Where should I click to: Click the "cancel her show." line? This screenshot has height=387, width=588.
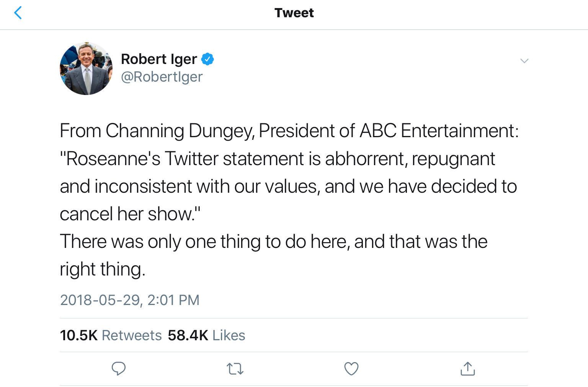(130, 214)
